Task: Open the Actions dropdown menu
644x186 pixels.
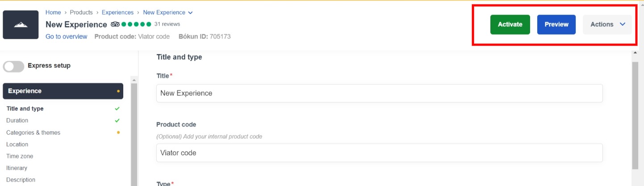Action: (x=607, y=25)
